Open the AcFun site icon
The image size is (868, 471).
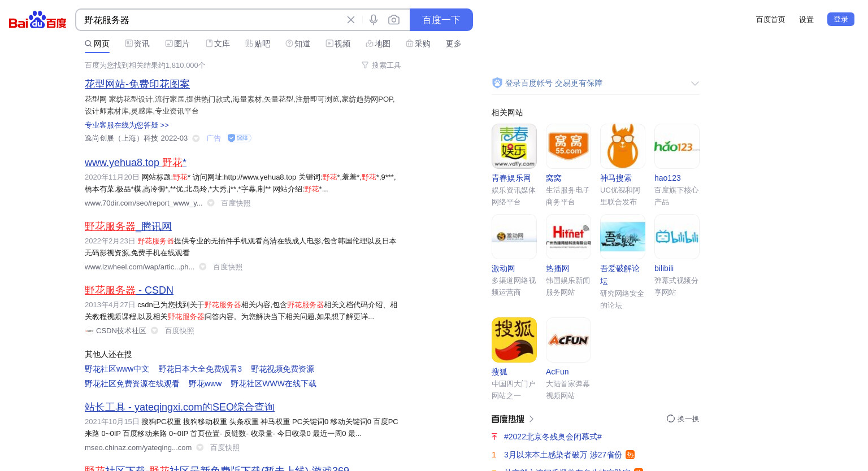pos(568,340)
